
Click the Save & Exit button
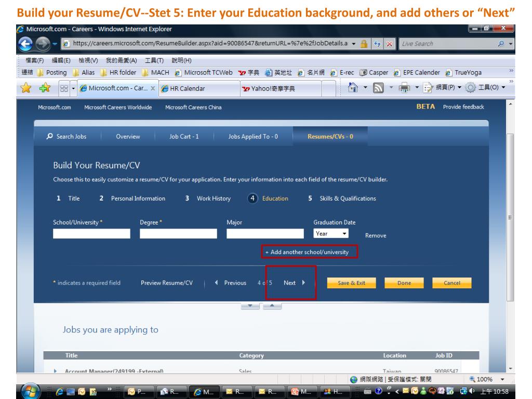pyautogui.click(x=352, y=283)
